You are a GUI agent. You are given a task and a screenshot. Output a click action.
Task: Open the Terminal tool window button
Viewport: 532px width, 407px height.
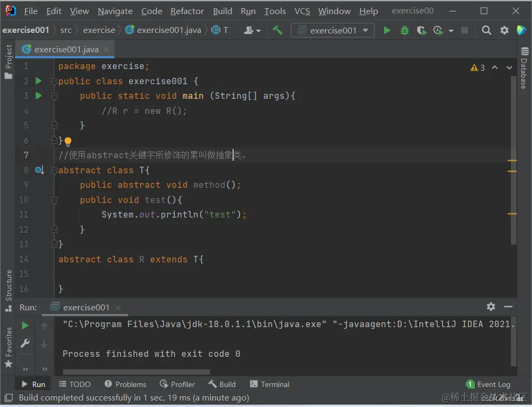point(270,384)
